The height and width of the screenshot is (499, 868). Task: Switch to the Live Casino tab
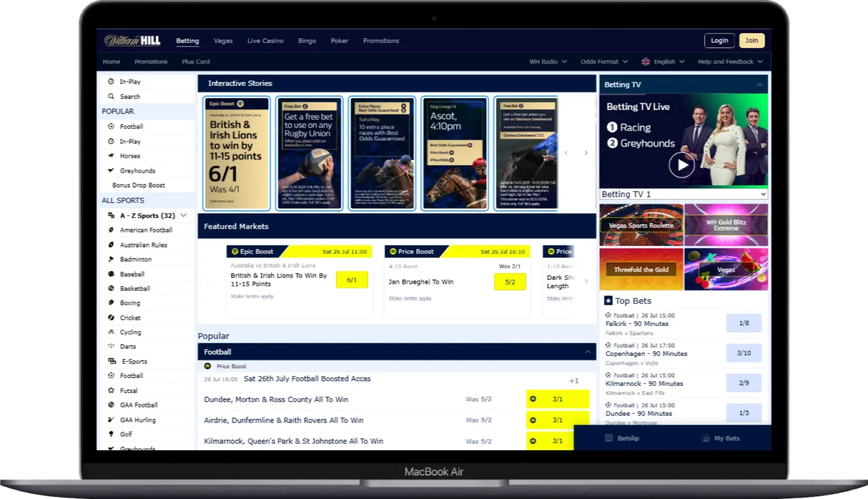[265, 41]
